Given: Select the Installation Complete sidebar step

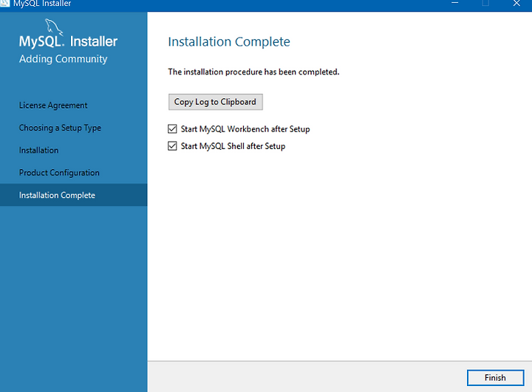Looking at the screenshot, I should [74, 195].
